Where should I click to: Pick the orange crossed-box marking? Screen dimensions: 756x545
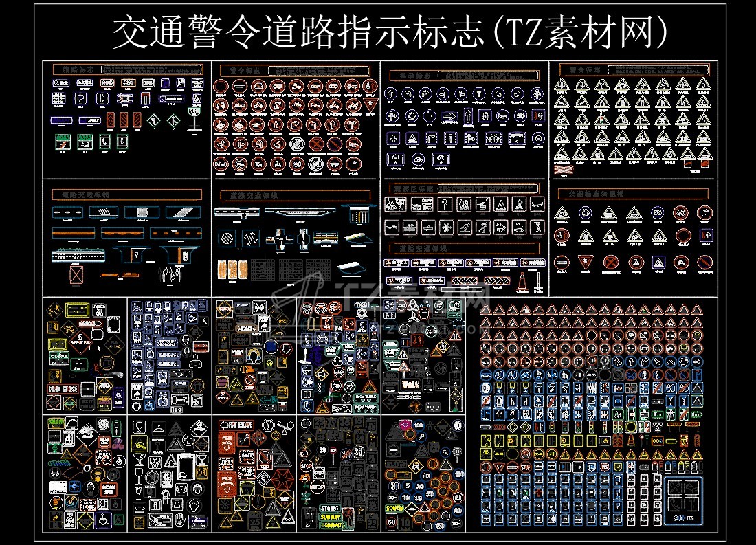(76, 274)
